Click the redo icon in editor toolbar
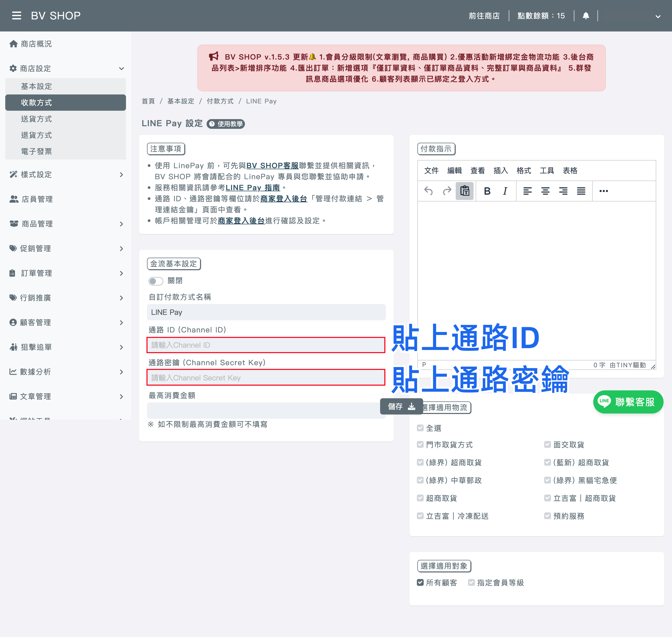The image size is (672, 637). pyautogui.click(x=447, y=191)
